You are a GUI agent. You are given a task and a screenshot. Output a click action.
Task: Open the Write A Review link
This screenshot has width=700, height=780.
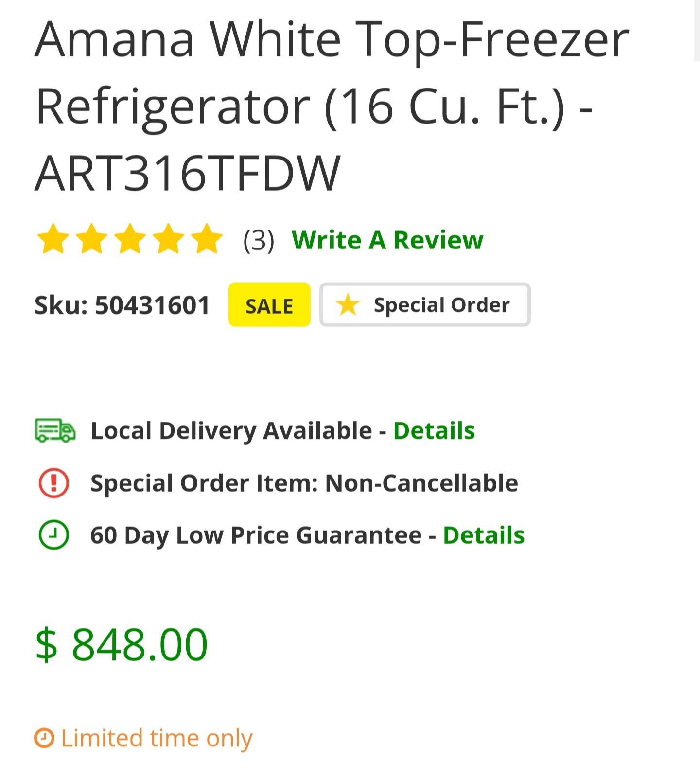[x=387, y=240]
